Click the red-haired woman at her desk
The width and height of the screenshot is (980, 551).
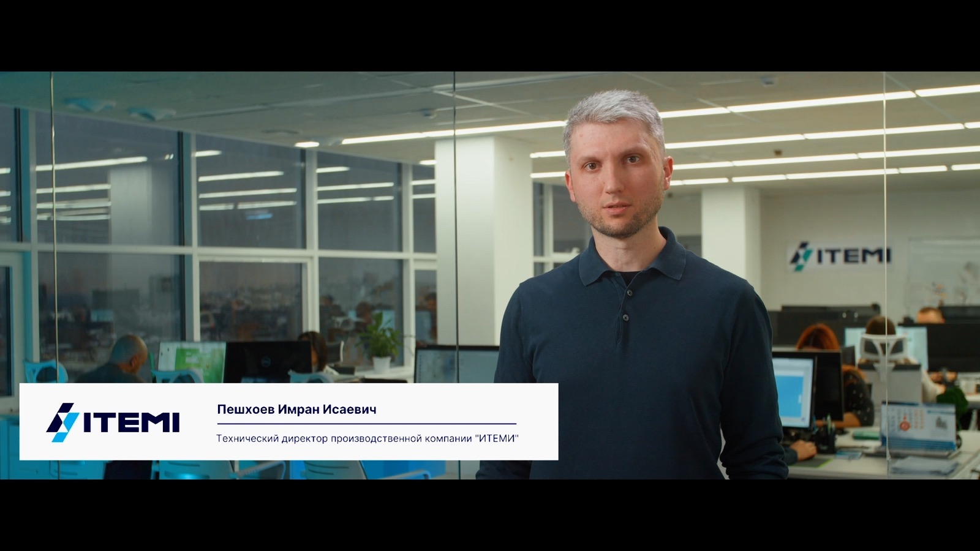pos(821,349)
